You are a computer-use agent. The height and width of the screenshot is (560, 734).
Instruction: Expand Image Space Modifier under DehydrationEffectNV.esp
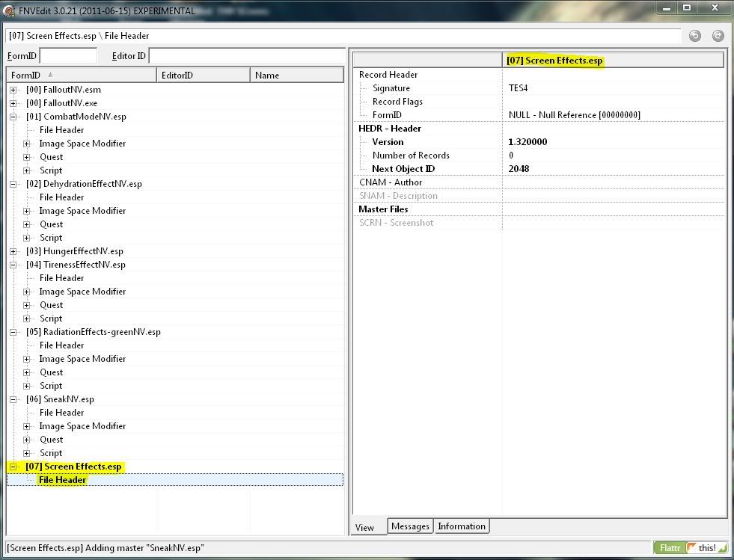click(27, 211)
